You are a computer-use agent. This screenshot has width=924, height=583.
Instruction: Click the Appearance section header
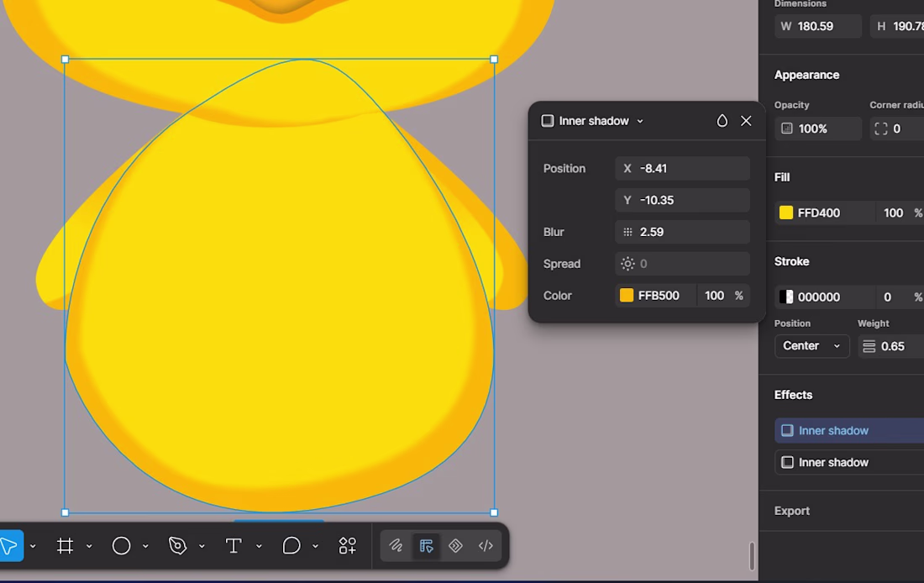point(806,75)
